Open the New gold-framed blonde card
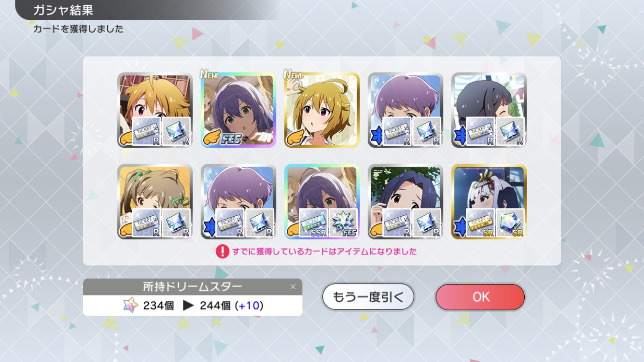 (x=322, y=110)
